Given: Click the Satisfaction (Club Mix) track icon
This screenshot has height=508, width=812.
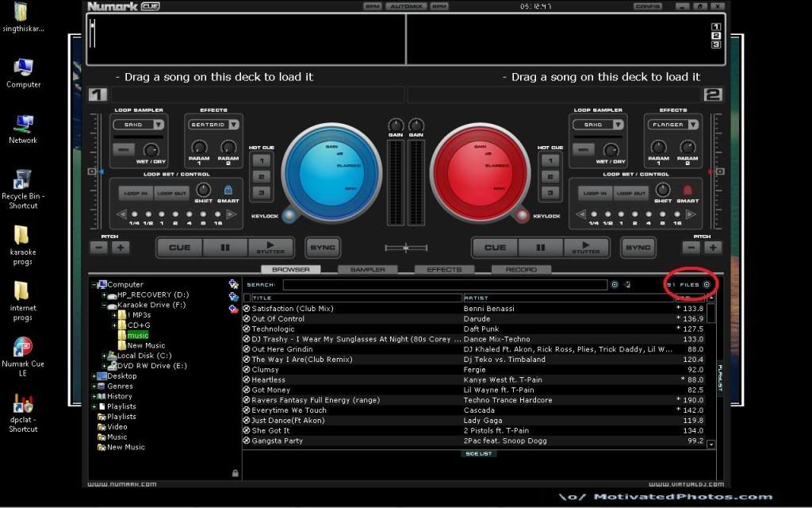Looking at the screenshot, I should tap(247, 309).
